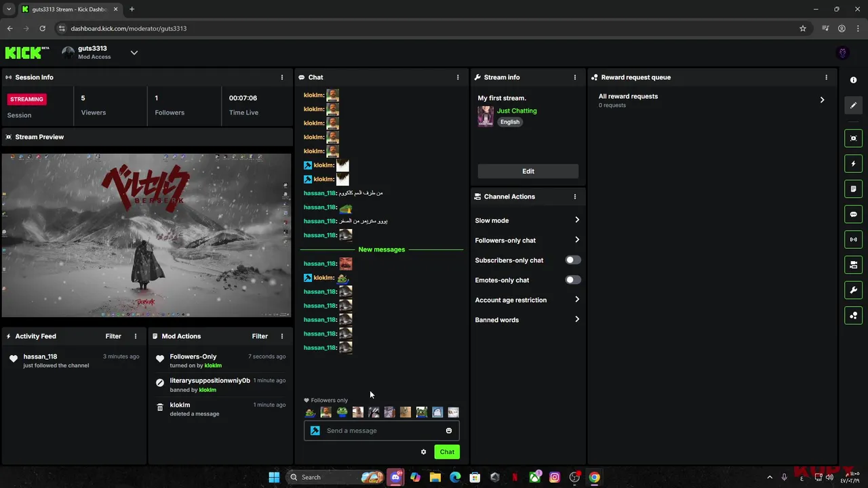Click the STREAMING status badge

click(26, 99)
